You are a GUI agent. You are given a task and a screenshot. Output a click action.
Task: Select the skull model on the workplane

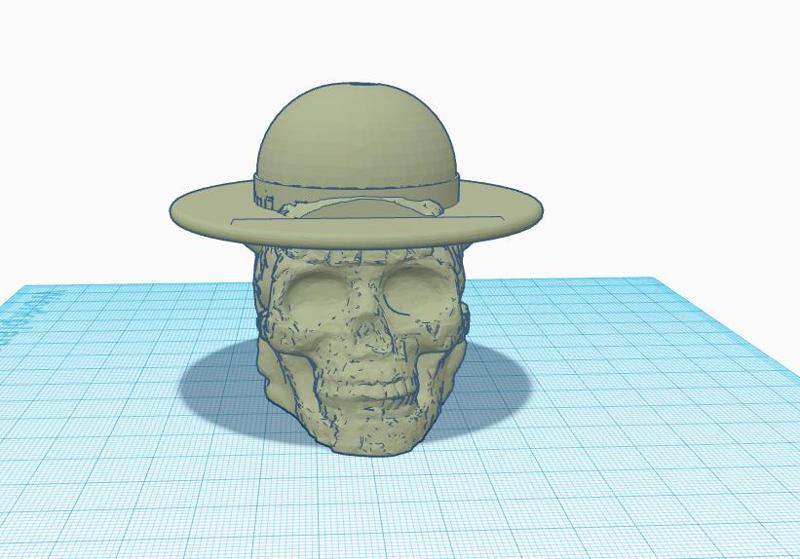tap(361, 349)
